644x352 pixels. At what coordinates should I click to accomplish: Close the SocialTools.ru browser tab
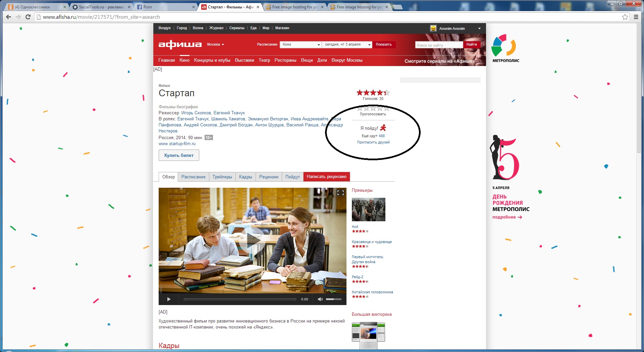pos(129,7)
